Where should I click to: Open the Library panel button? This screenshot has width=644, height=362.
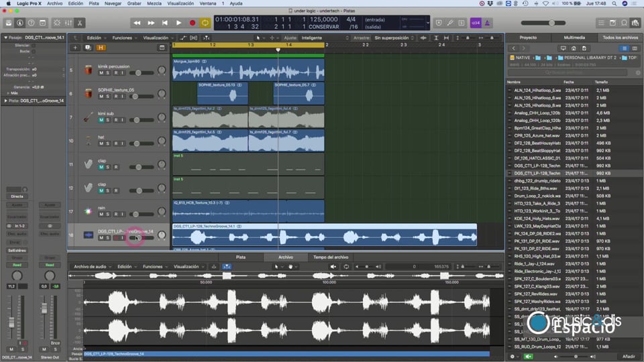[x=9, y=23]
